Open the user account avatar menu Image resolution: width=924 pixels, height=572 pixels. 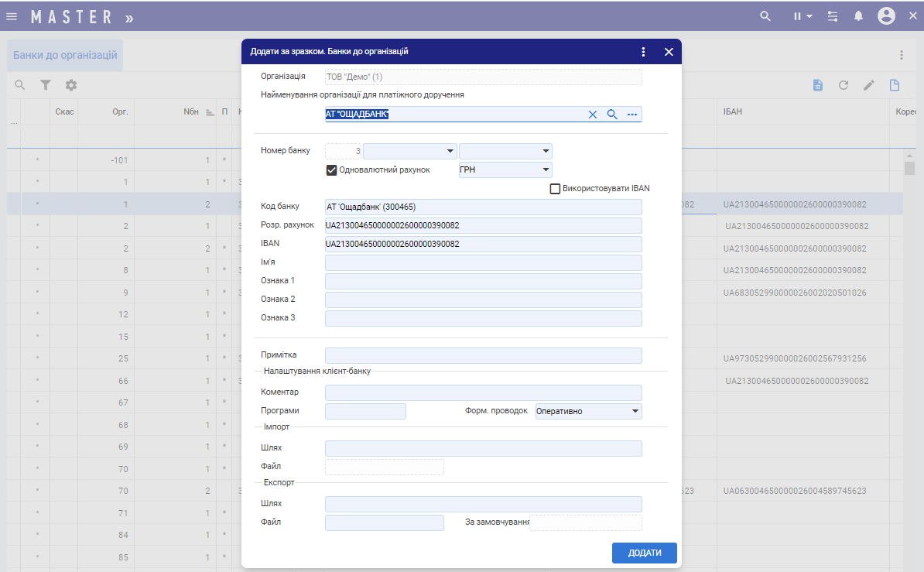pyautogui.click(x=886, y=16)
